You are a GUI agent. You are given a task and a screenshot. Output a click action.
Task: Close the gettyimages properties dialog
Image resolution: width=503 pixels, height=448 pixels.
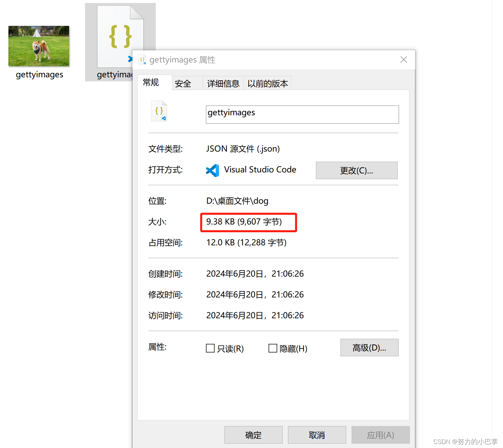click(x=404, y=59)
